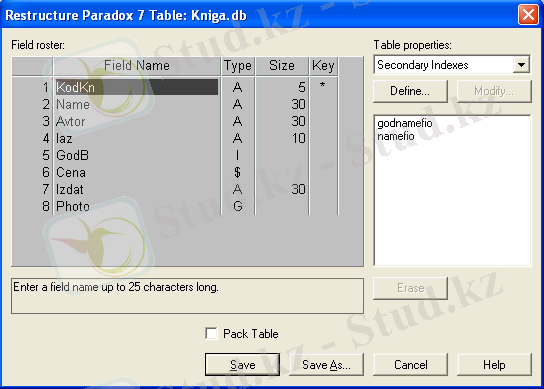The image size is (544, 389).
Task: Open the Table properties dropdown arrow
Action: coord(521,65)
